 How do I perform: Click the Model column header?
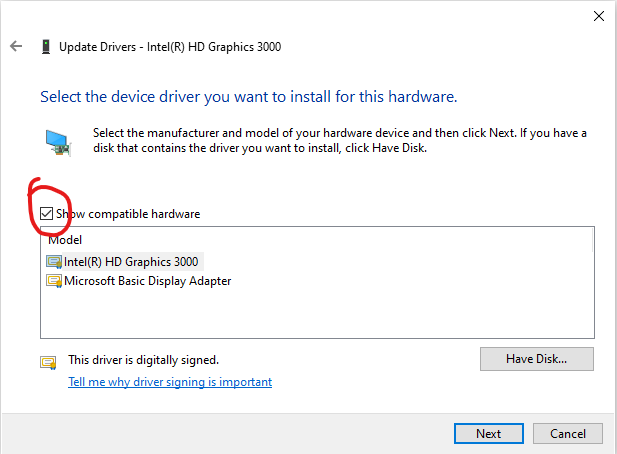point(65,240)
